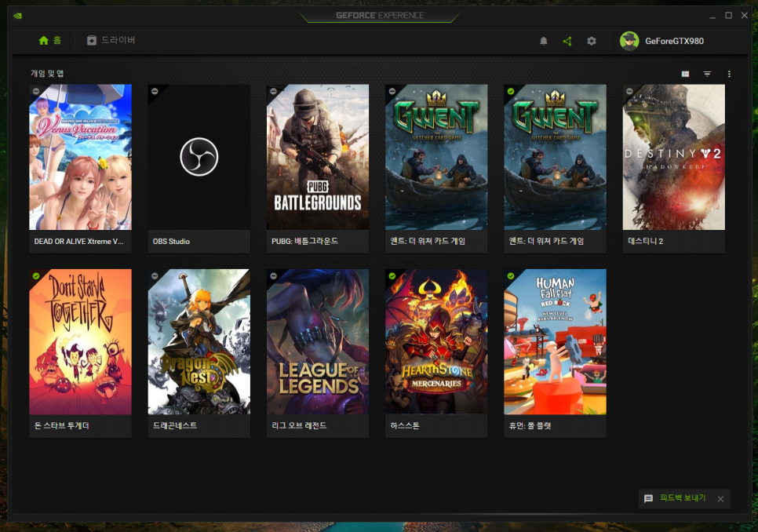The width and height of the screenshot is (758, 532).
Task: Click the status badge on Destiny 2 tile
Action: [629, 91]
